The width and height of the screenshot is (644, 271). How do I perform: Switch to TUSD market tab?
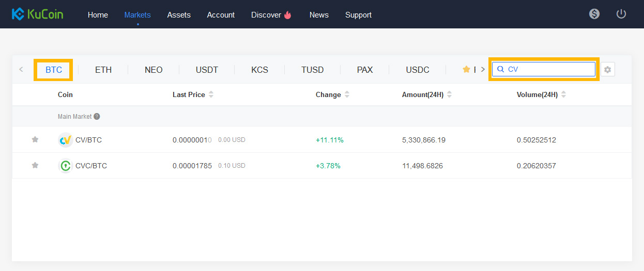point(312,70)
